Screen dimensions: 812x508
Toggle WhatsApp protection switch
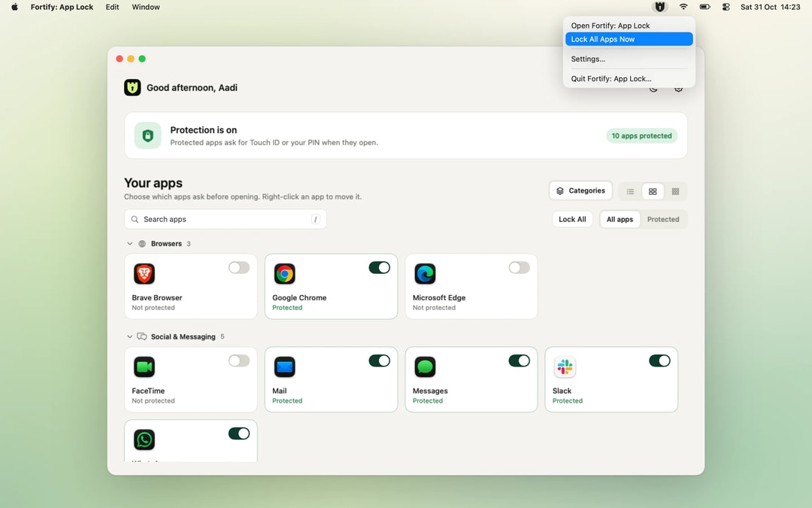point(239,433)
